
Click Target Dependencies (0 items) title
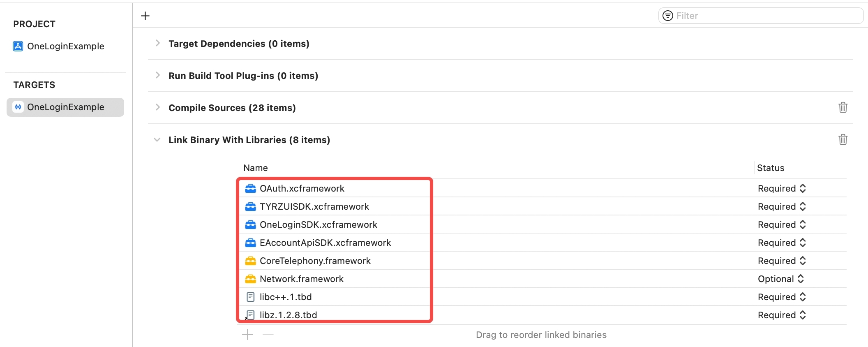pos(239,44)
